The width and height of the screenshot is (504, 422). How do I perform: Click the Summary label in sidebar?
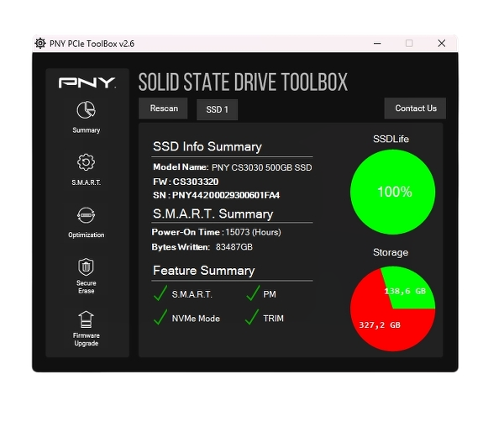click(x=87, y=130)
